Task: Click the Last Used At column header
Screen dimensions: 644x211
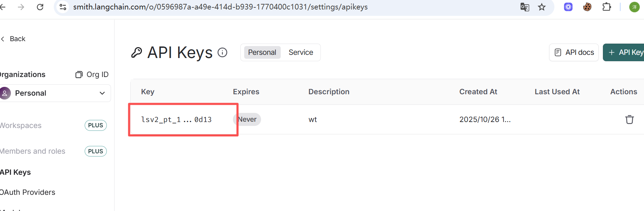Action: coord(557,92)
